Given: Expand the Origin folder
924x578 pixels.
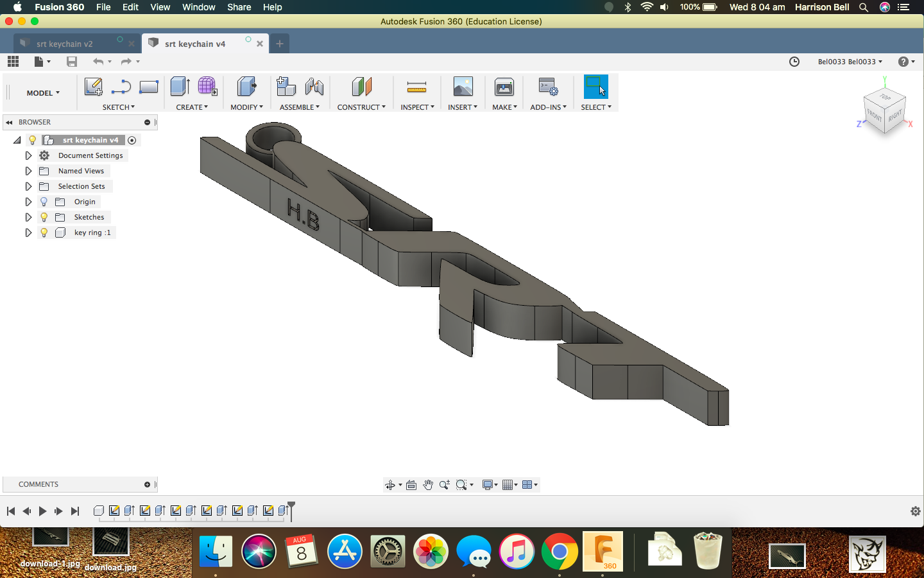Looking at the screenshot, I should (28, 202).
